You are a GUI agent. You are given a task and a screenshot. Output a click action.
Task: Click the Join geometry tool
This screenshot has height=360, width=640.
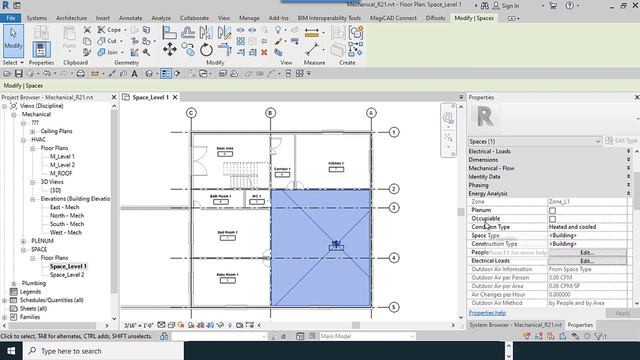[x=108, y=52]
